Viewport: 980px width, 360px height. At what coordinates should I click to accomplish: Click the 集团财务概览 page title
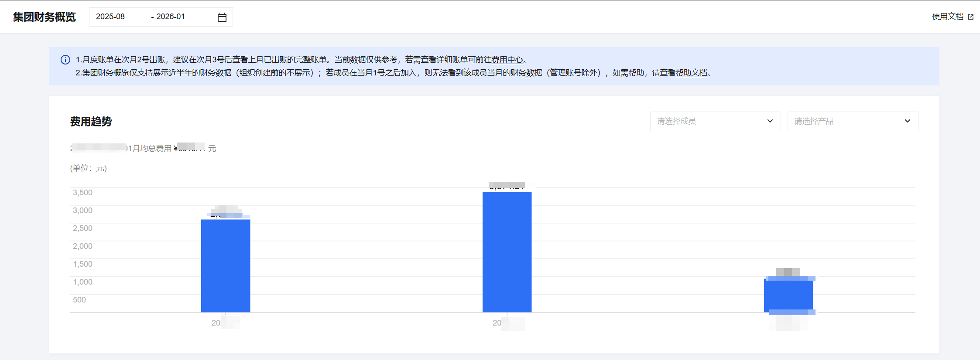tap(44, 17)
